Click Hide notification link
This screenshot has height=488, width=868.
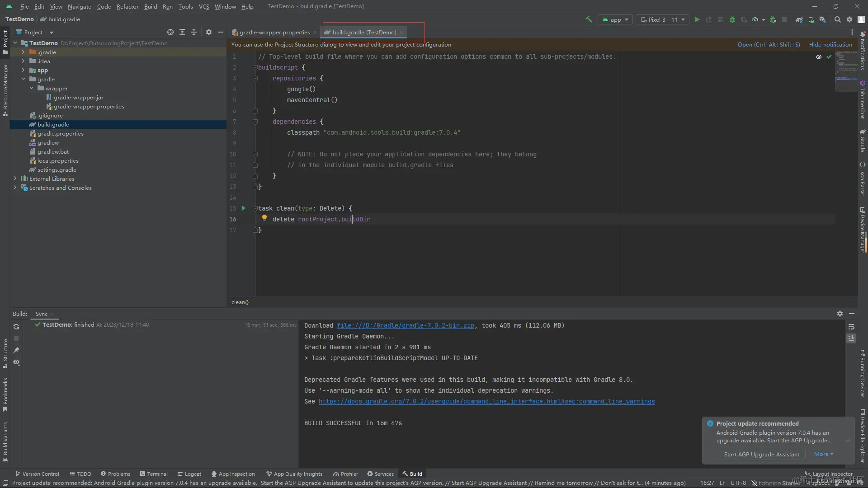pyautogui.click(x=830, y=44)
